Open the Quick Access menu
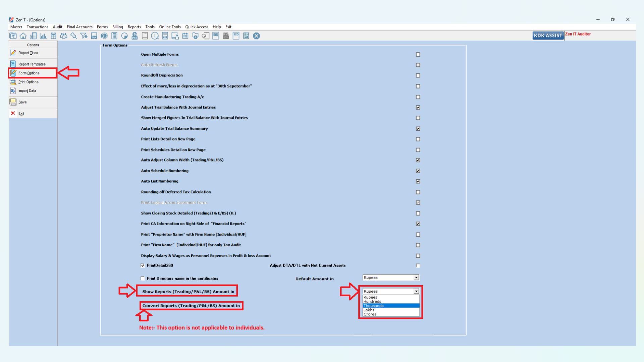The width and height of the screenshot is (644, 362). coord(197,27)
